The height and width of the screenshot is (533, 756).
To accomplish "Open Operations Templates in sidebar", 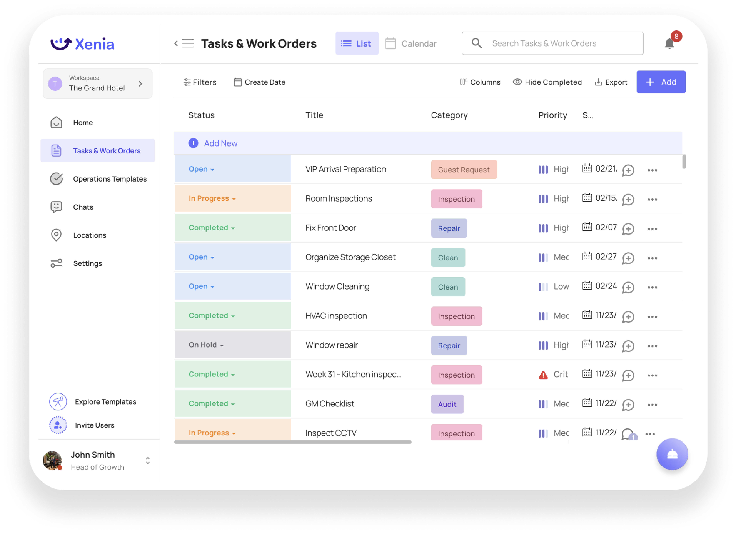I will coord(97,179).
